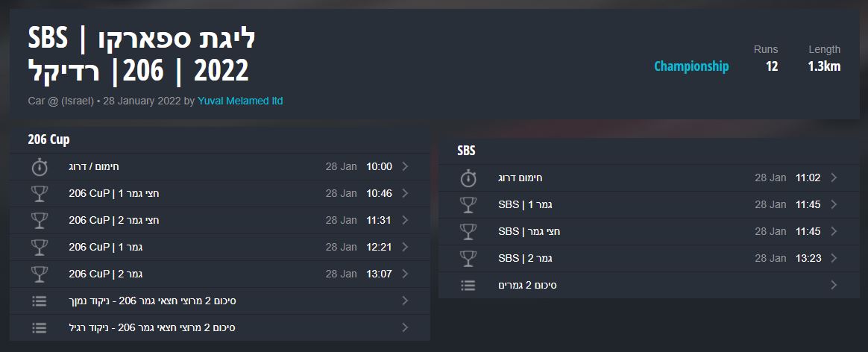Open chevron of SBS summary row
This screenshot has height=352, width=868.
pos(834,286)
